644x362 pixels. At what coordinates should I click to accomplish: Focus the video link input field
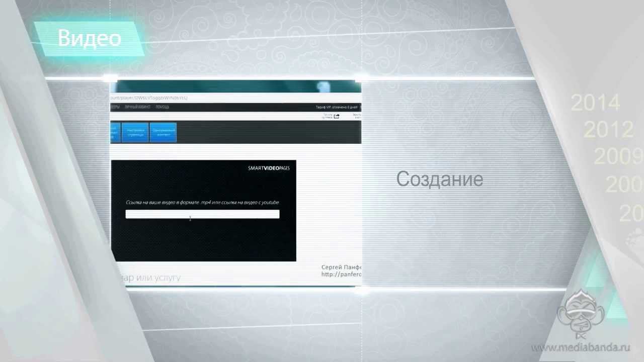(202, 214)
